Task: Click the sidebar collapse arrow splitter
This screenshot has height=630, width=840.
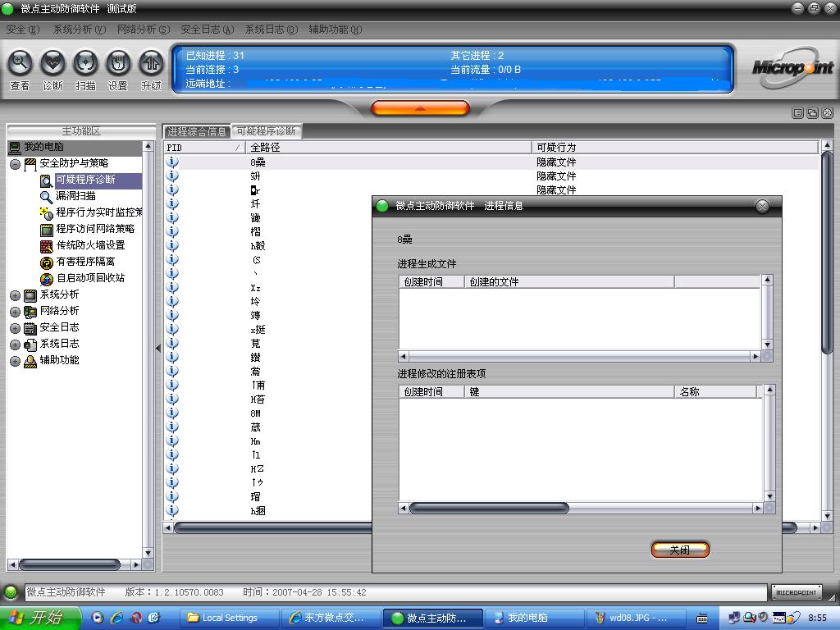Action: pos(158,348)
